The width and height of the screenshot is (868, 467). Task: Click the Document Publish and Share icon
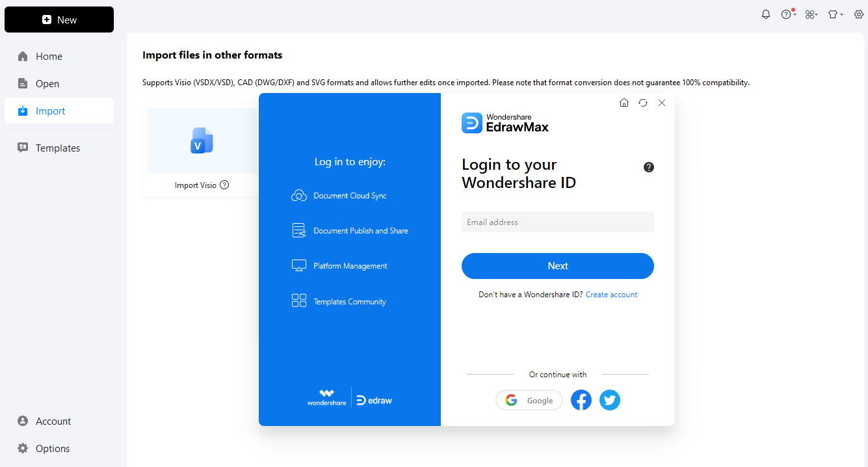pos(299,231)
